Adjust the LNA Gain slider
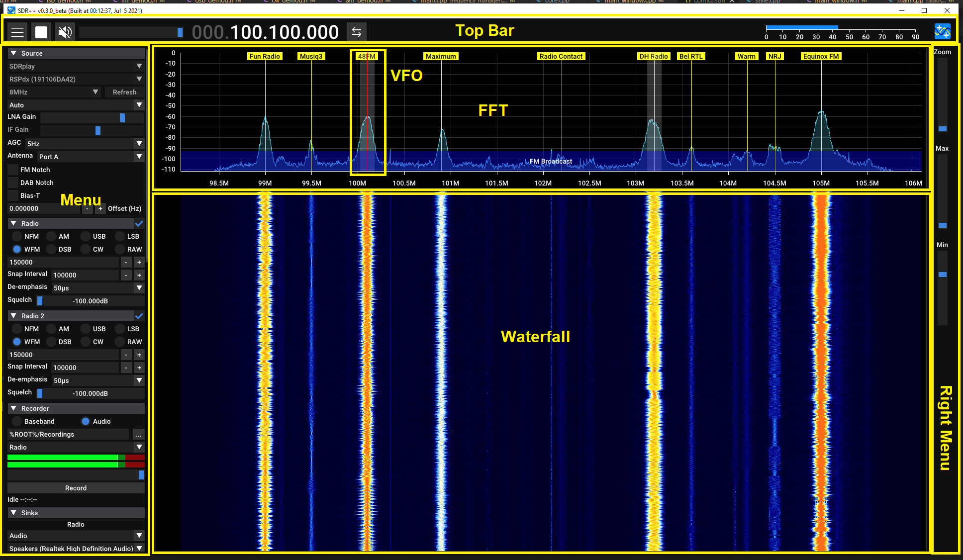Image resolution: width=963 pixels, height=560 pixels. (x=122, y=117)
